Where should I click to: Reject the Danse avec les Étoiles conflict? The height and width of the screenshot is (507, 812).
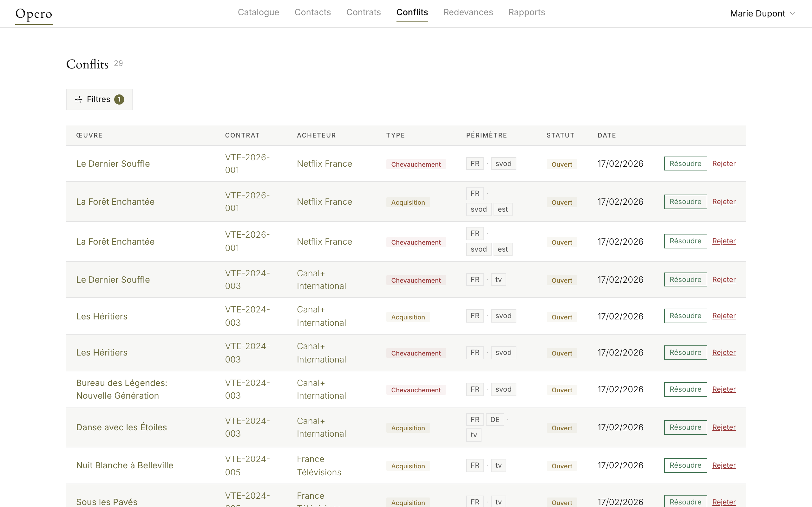pos(724,427)
